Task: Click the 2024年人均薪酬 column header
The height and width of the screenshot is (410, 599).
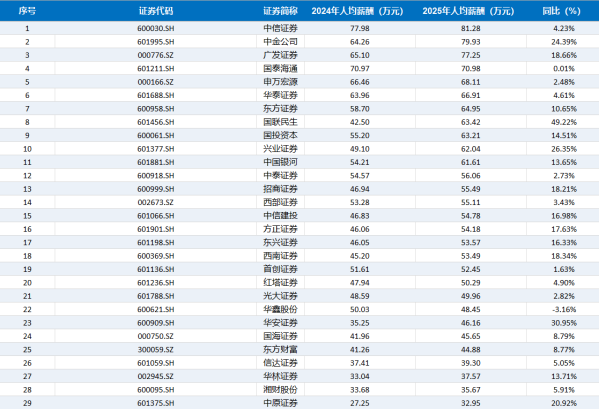Action: tap(357, 11)
